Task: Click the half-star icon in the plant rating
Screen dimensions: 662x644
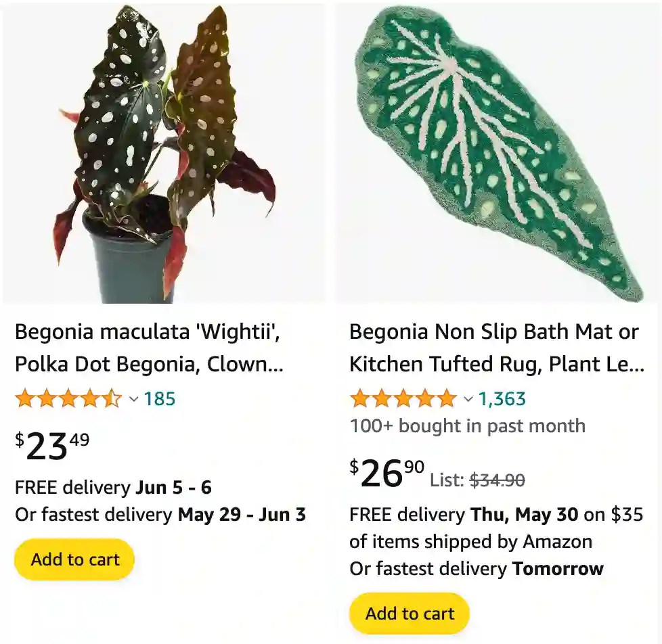Action: [x=112, y=399]
